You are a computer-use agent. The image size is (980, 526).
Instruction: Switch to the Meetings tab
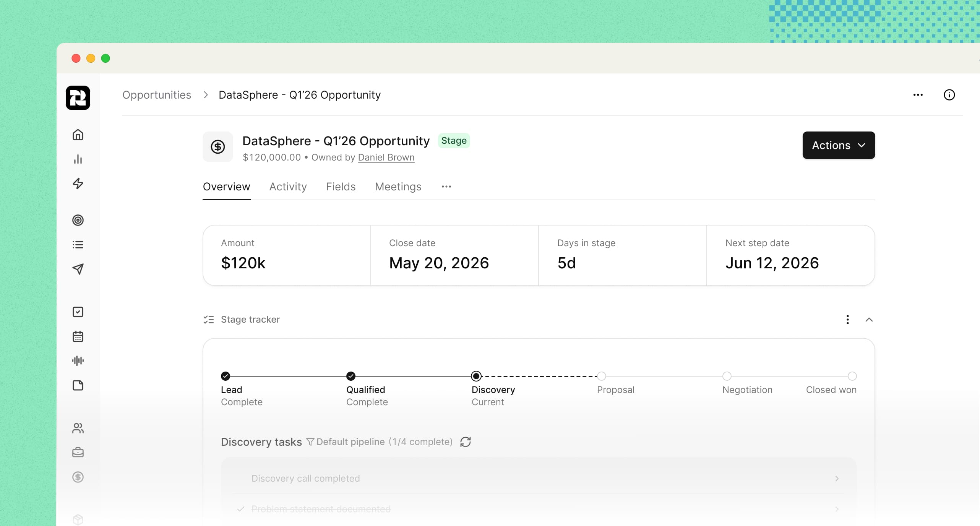tap(398, 187)
